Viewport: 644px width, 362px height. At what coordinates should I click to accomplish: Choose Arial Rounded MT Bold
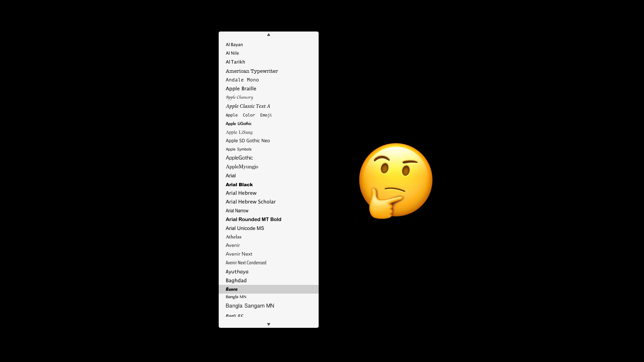click(x=269, y=219)
